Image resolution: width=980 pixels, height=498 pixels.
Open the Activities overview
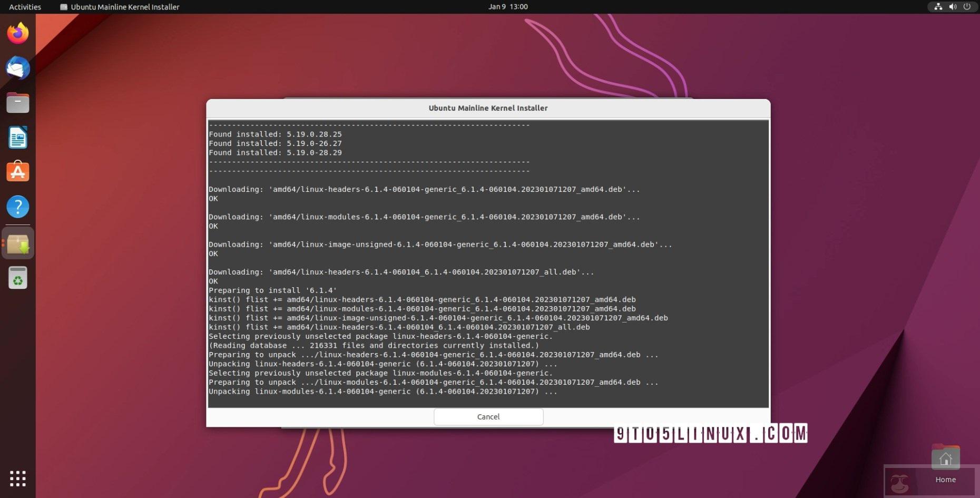tap(25, 7)
